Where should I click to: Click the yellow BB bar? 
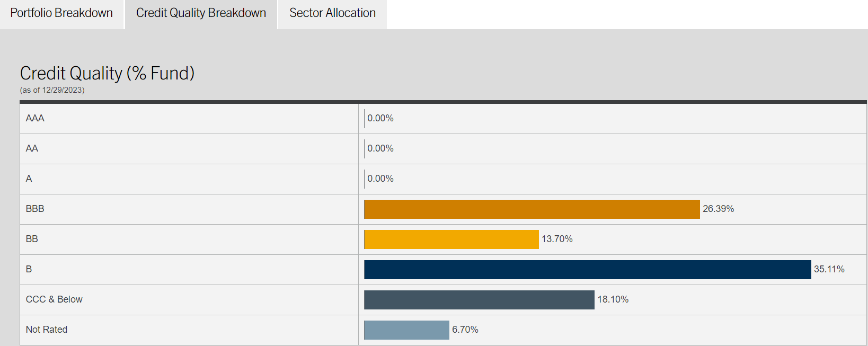coord(451,239)
